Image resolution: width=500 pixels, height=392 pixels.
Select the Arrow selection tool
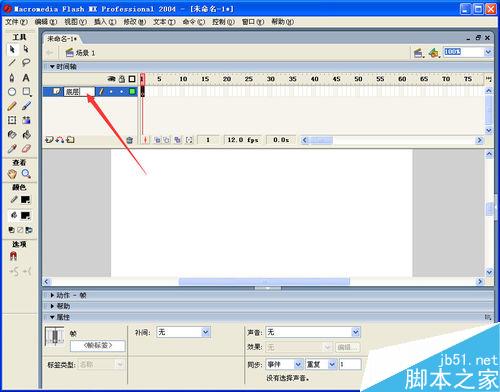click(12, 49)
